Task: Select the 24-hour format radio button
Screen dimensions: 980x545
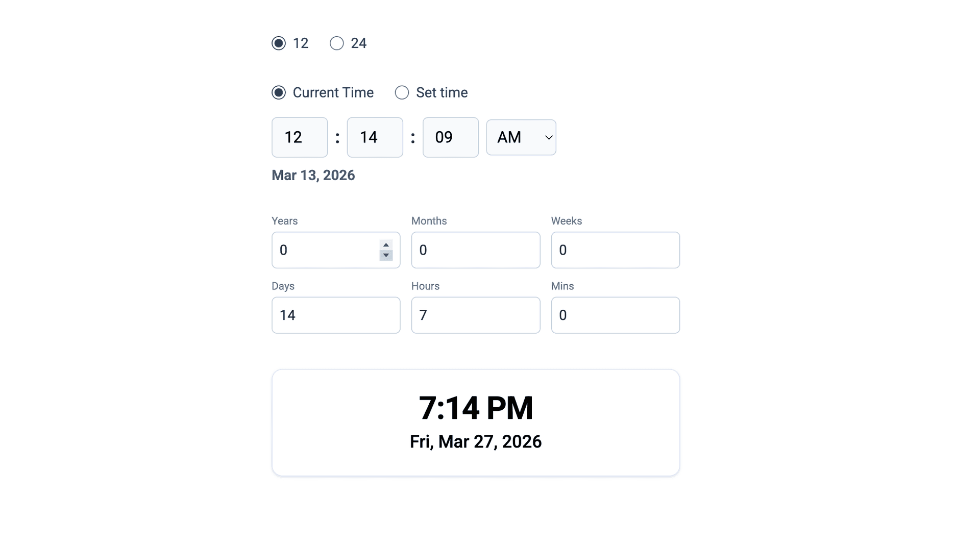Action: point(336,43)
